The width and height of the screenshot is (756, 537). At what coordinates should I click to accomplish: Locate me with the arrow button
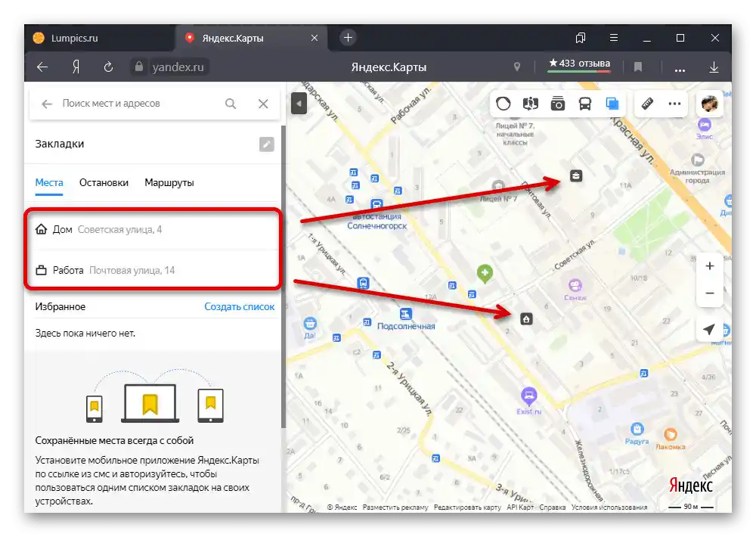pos(709,330)
